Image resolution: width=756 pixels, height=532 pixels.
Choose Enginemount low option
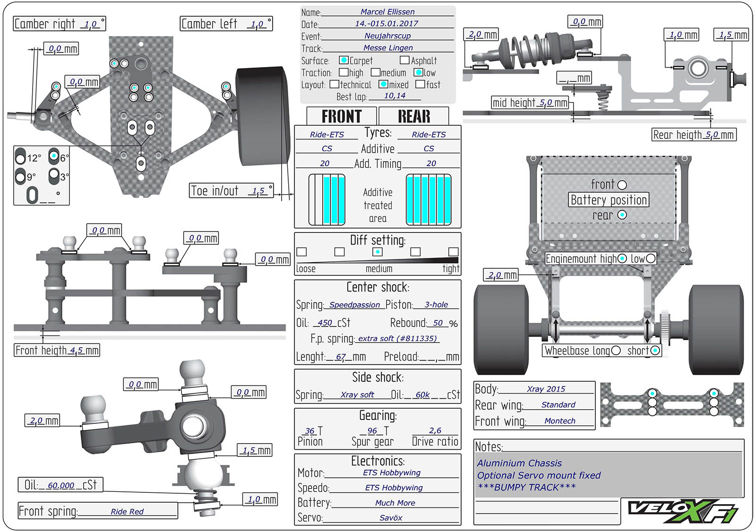click(x=651, y=258)
